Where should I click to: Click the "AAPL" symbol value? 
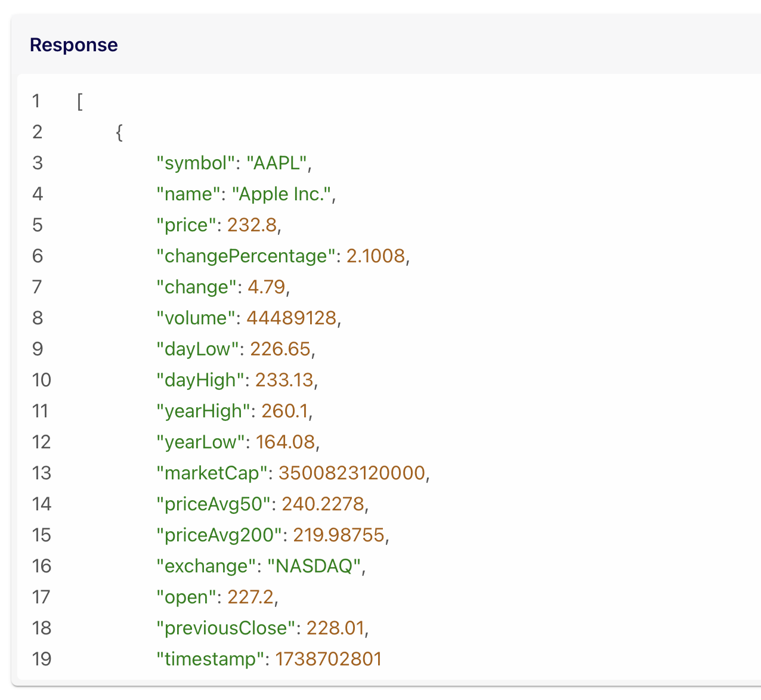pyautogui.click(x=277, y=163)
